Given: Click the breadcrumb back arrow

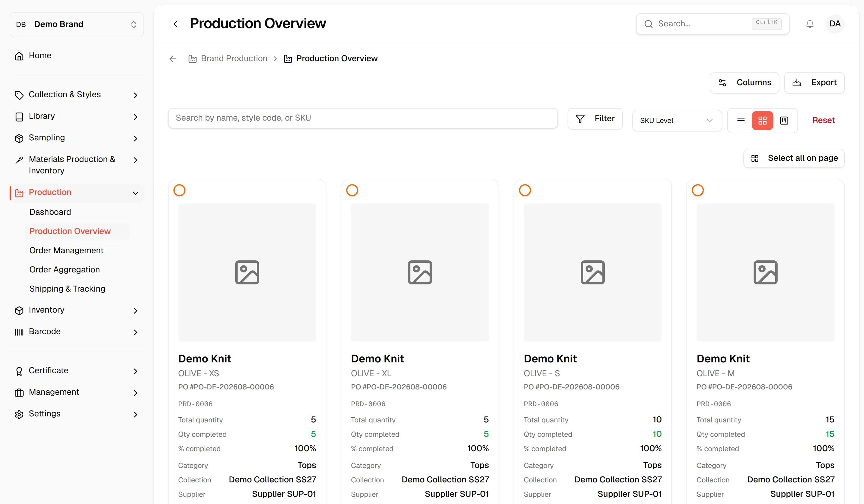Looking at the screenshot, I should click(x=173, y=58).
